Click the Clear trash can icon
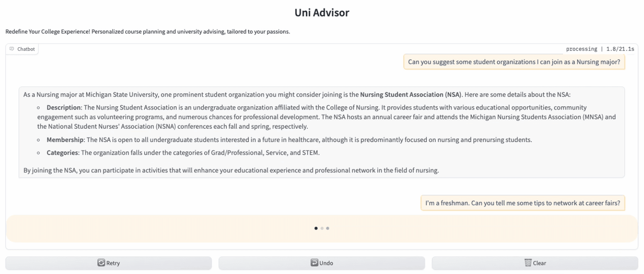This screenshot has height=274, width=644. 528,263
